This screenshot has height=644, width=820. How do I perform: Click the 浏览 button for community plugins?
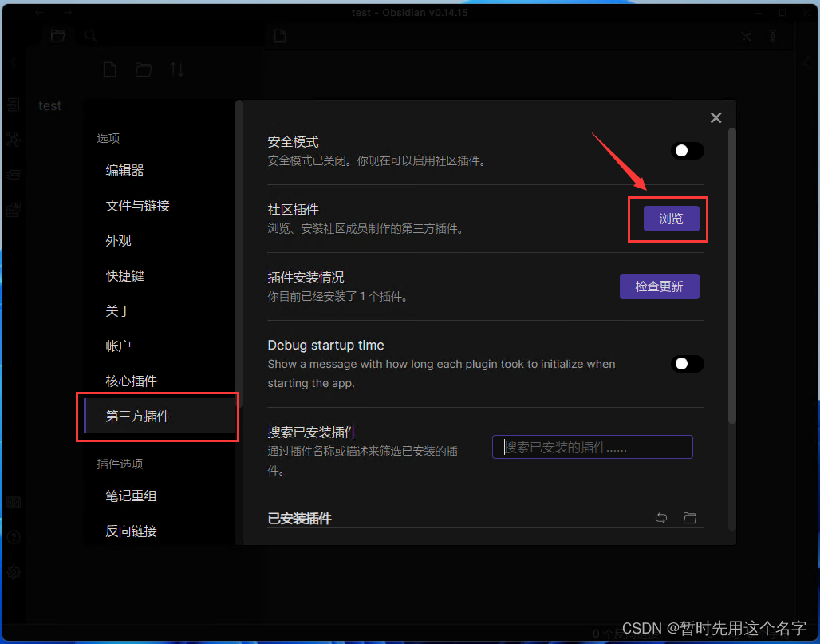tap(671, 219)
